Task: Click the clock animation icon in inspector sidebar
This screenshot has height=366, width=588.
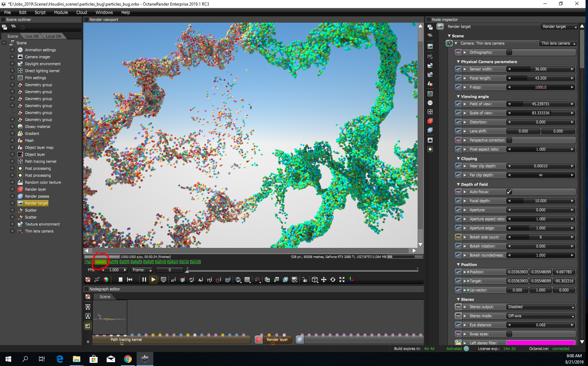Action: pyautogui.click(x=430, y=103)
